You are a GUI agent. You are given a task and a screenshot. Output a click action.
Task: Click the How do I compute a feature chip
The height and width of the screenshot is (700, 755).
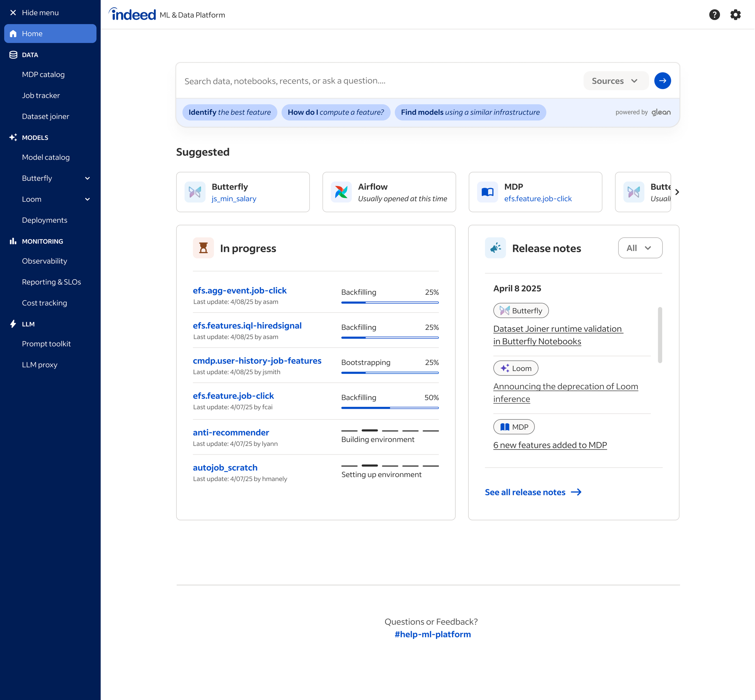336,113
